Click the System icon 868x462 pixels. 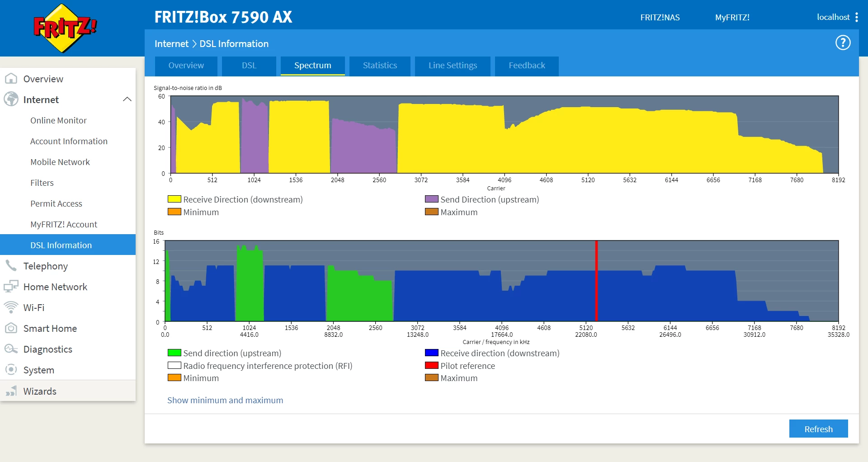tap(11, 370)
